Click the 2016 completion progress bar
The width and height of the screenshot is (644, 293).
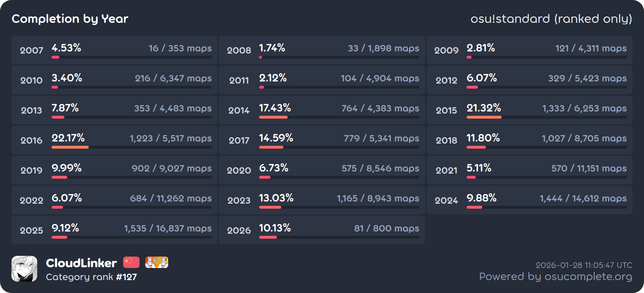[x=131, y=147]
